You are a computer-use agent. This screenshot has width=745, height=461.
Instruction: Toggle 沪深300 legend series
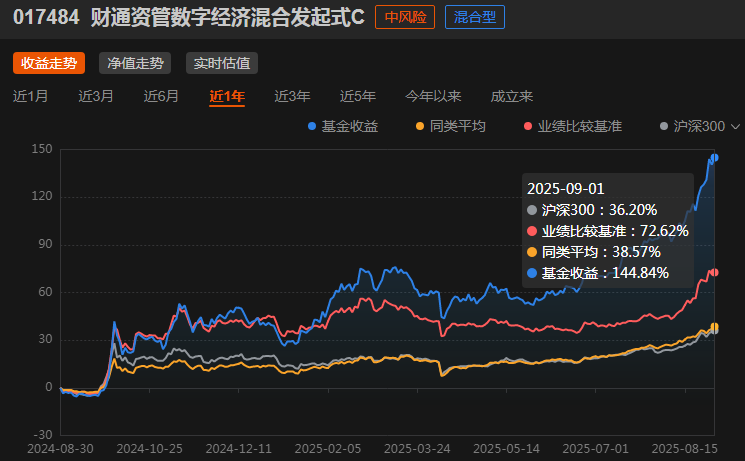click(x=693, y=126)
